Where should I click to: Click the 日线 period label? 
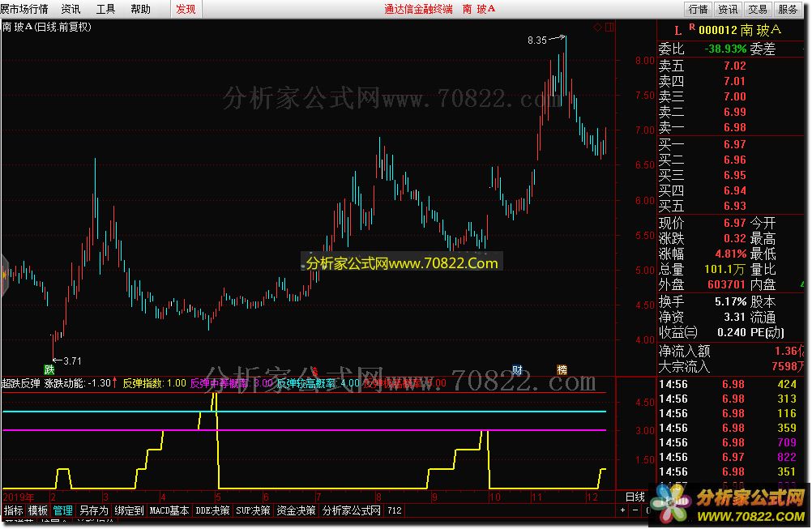click(635, 497)
